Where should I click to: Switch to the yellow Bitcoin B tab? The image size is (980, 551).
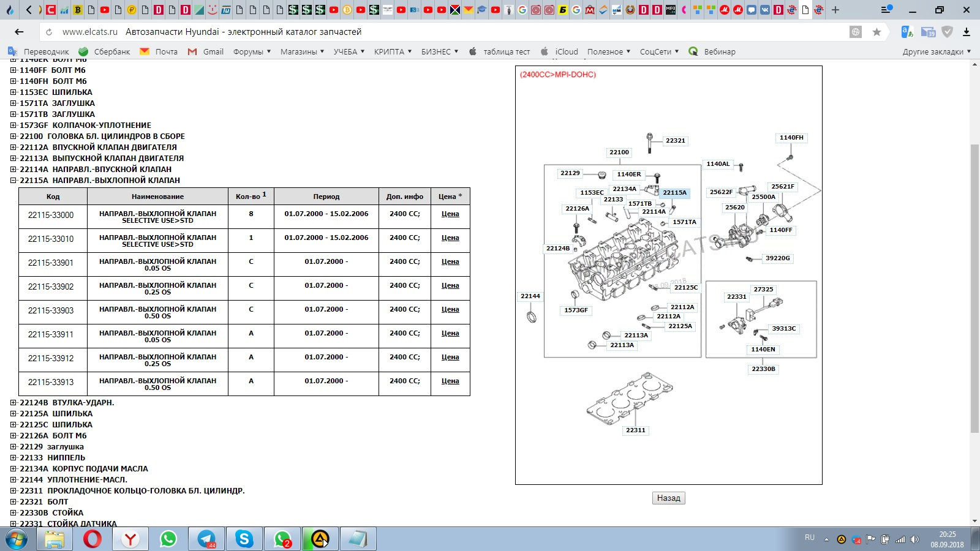coord(78,10)
